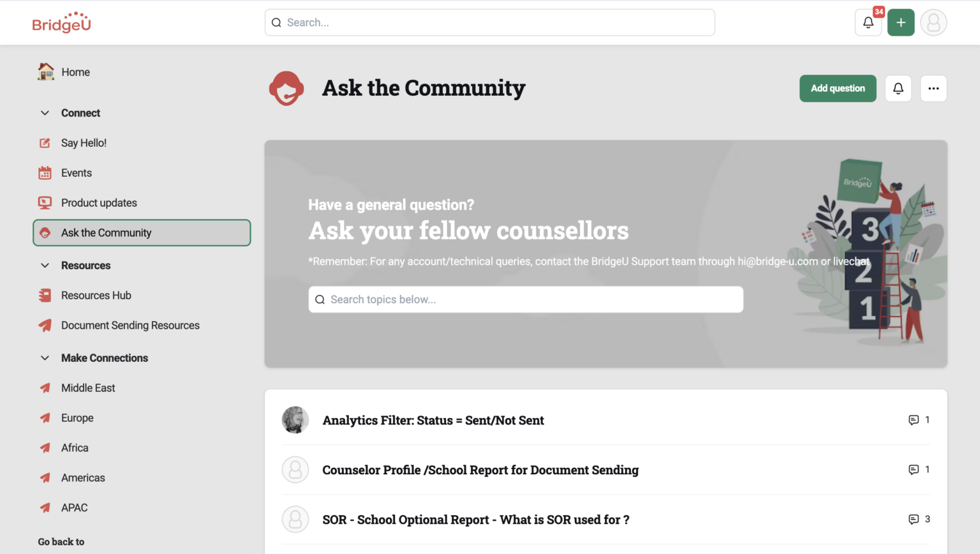Image resolution: width=980 pixels, height=554 pixels.
Task: Click the Analytics Filter author avatar
Action: 295,420
